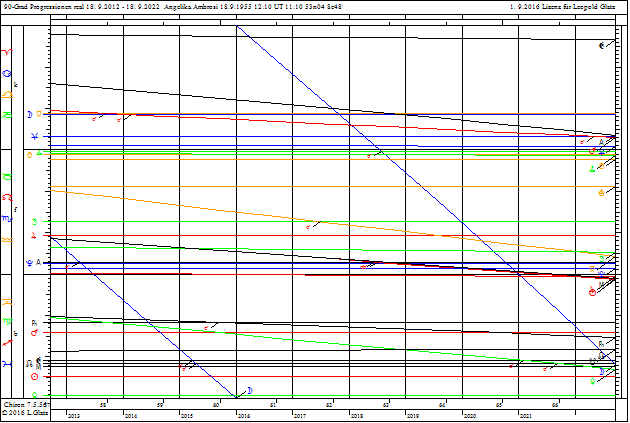Image resolution: width=630 pixels, height=423 pixels.
Task: Select the blue Pisces glyph in left column
Action: tap(9, 365)
